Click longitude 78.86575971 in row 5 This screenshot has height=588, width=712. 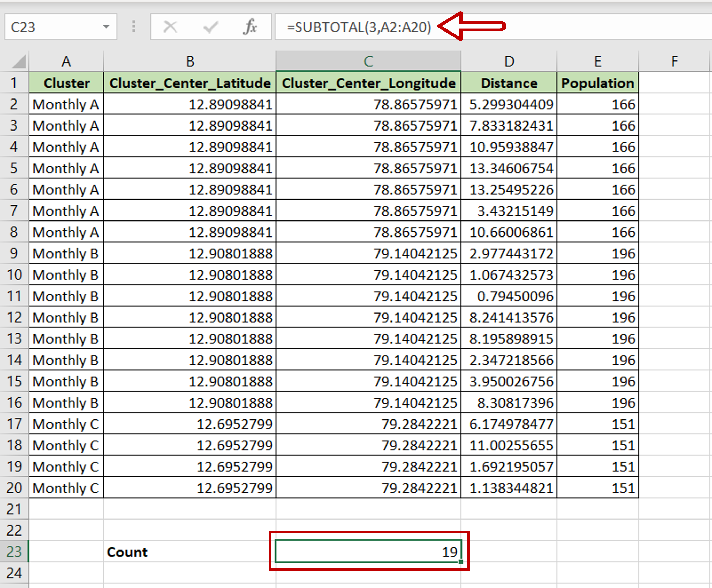368,168
